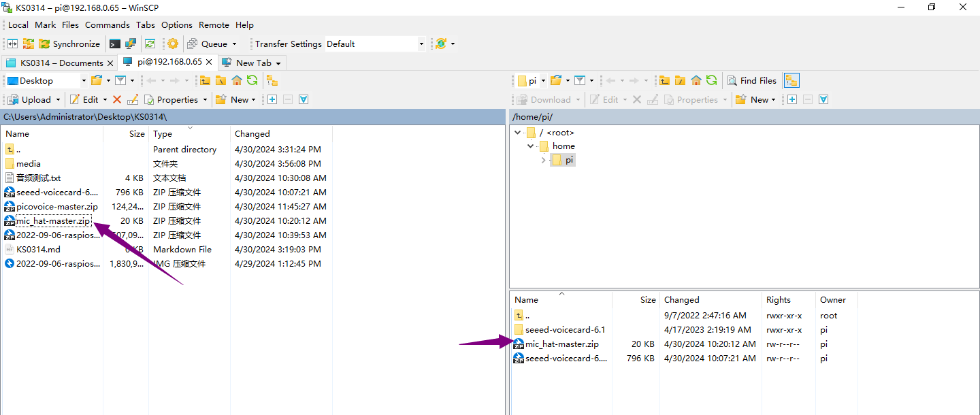Viewport: 980px width, 415px height.
Task: Refresh the remote panel
Action: pyautogui.click(x=712, y=80)
